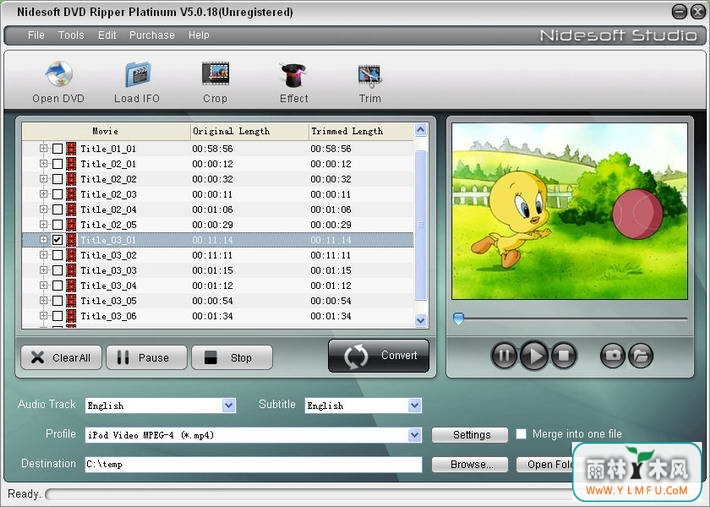This screenshot has width=710, height=507.
Task: Pause preview playback in the player
Action: tap(504, 355)
